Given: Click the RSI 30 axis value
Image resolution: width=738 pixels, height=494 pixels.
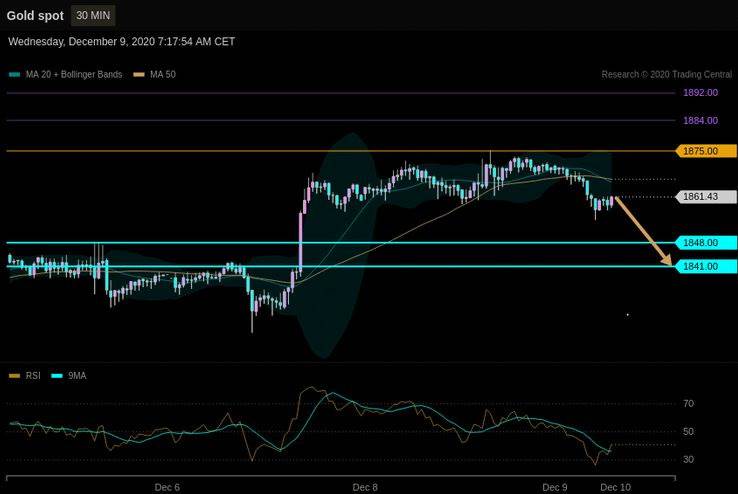Looking at the screenshot, I should [x=688, y=459].
